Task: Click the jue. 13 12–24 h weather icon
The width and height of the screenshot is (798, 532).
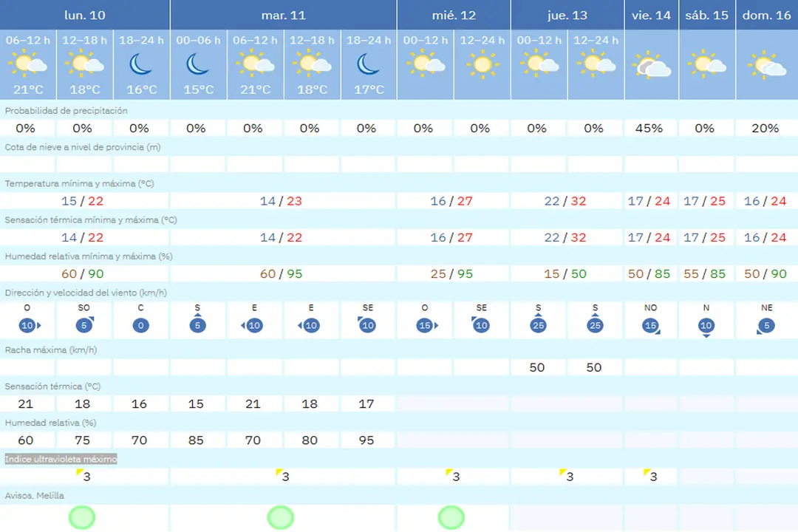Action: click(596, 65)
